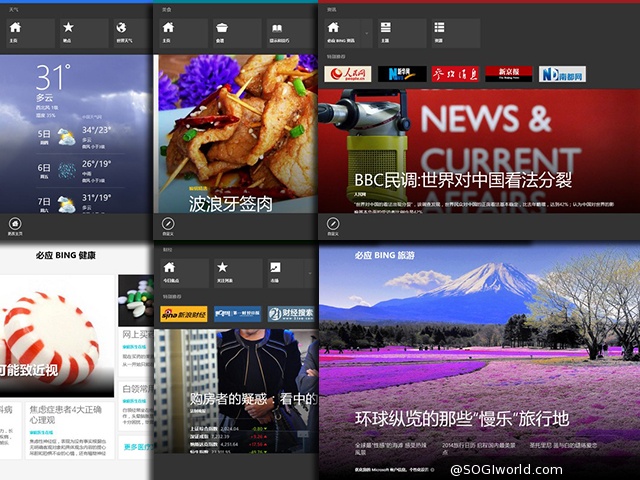Open the 更多医疗 more link
The height and width of the screenshot is (480, 640).
click(139, 447)
